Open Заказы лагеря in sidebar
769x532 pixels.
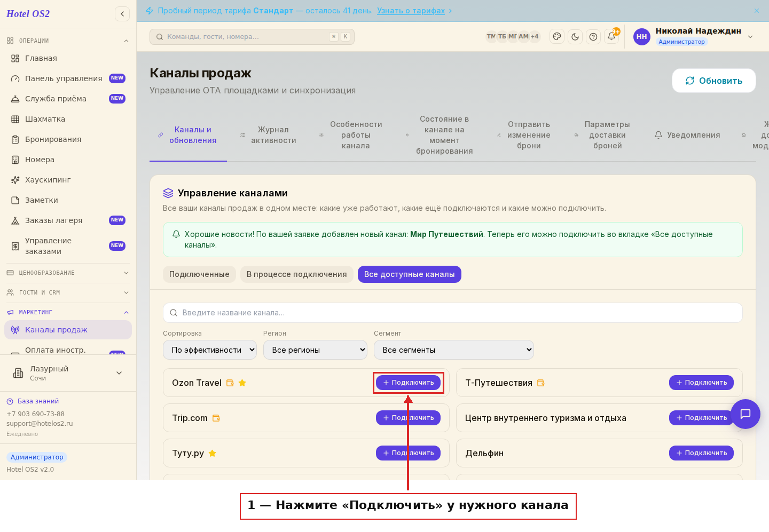68,220
